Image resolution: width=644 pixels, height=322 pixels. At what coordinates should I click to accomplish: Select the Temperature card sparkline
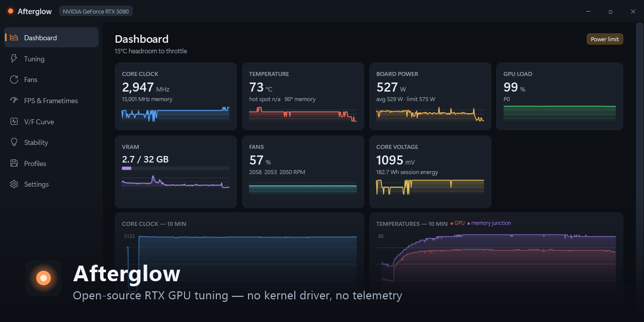tap(303, 115)
